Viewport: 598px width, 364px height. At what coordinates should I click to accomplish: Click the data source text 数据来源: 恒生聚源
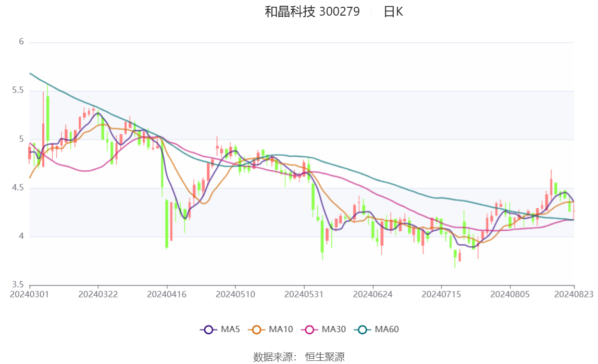pyautogui.click(x=299, y=357)
